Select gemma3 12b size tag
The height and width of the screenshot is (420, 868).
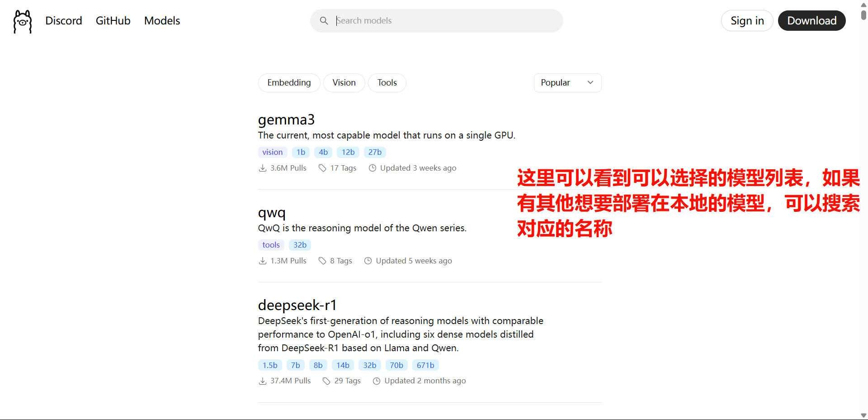(x=348, y=153)
